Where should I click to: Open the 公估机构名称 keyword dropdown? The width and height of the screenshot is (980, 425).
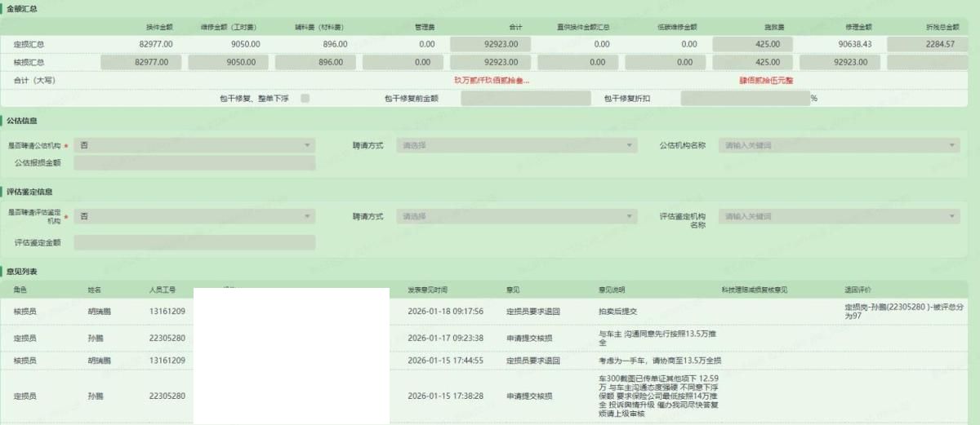point(839,145)
